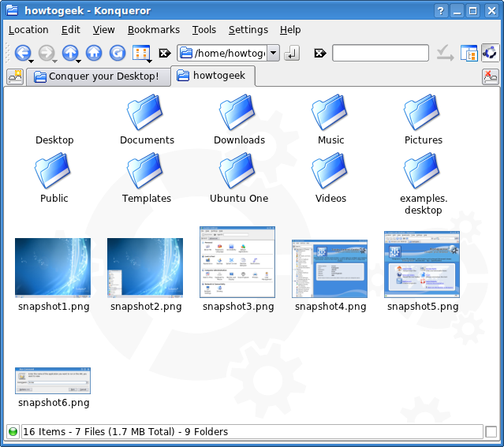Open a new tab with the tab bar button
504x447 pixels.
point(15,76)
